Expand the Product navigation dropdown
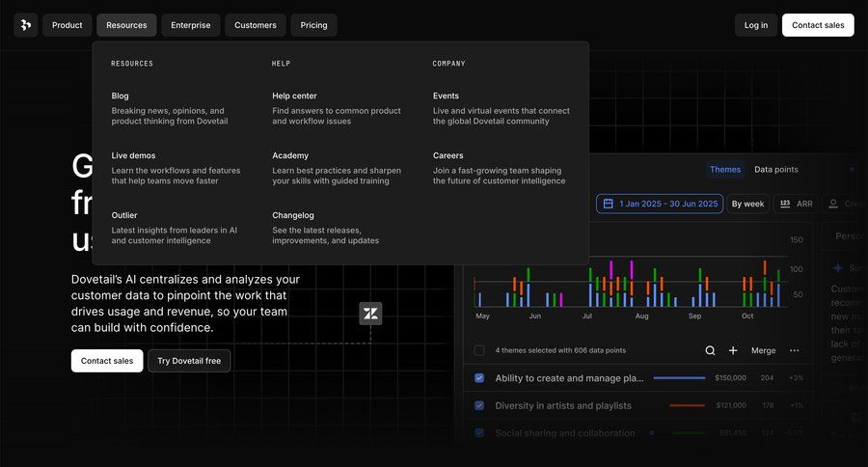 click(67, 25)
